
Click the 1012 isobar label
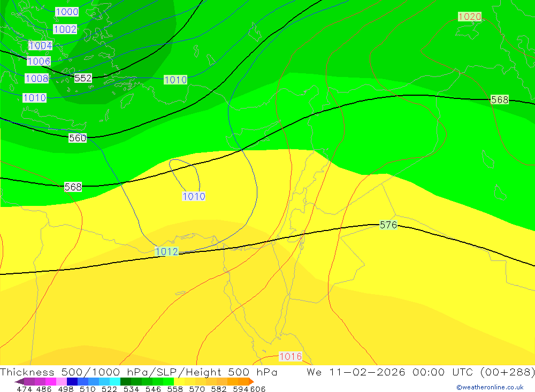tap(167, 252)
